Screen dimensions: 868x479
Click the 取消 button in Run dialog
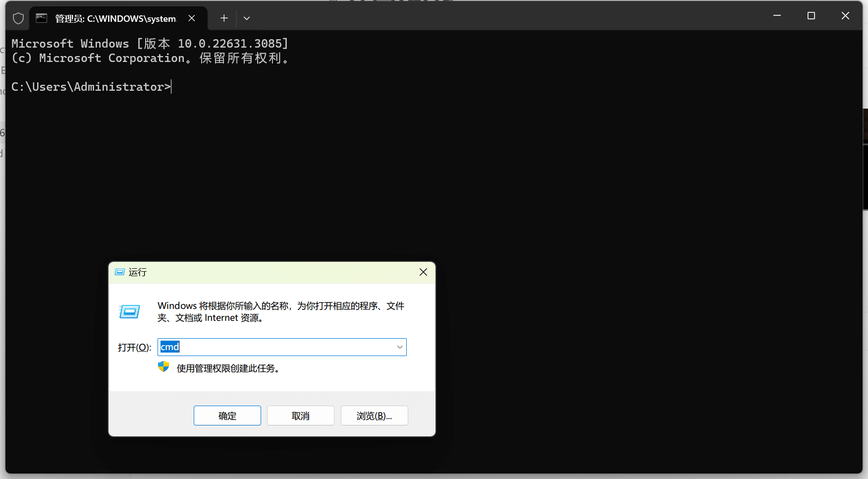click(301, 416)
